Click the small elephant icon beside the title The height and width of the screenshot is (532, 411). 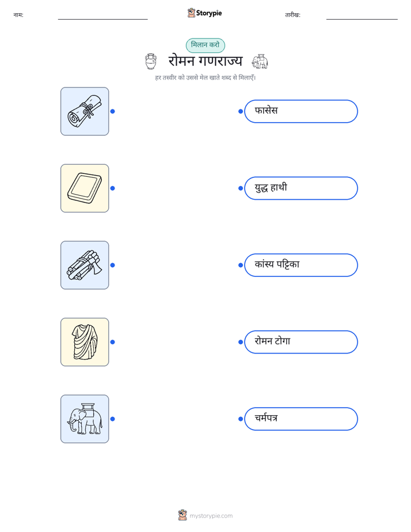[260, 62]
